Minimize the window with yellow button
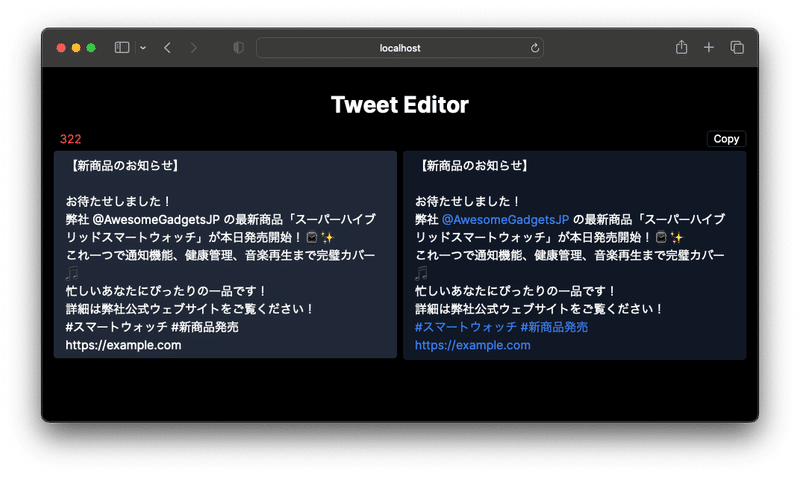This screenshot has width=800, height=477. coord(76,47)
